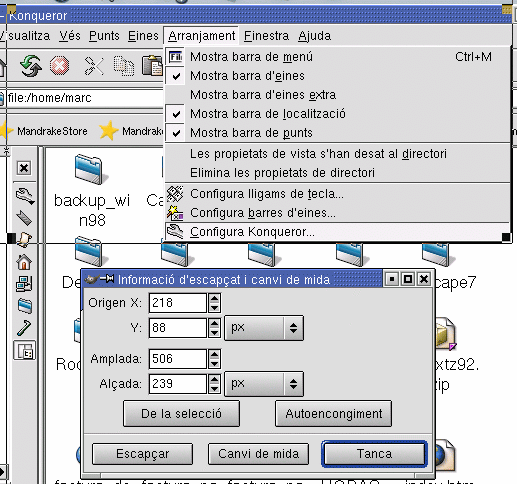Image resolution: width=517 pixels, height=484 pixels.
Task: Open the Eines menu
Action: (143, 36)
